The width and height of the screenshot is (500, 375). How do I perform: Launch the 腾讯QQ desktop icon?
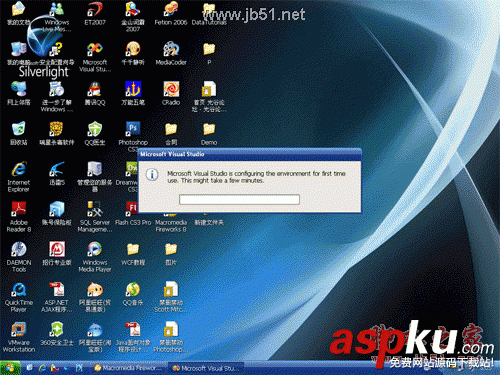(x=95, y=89)
